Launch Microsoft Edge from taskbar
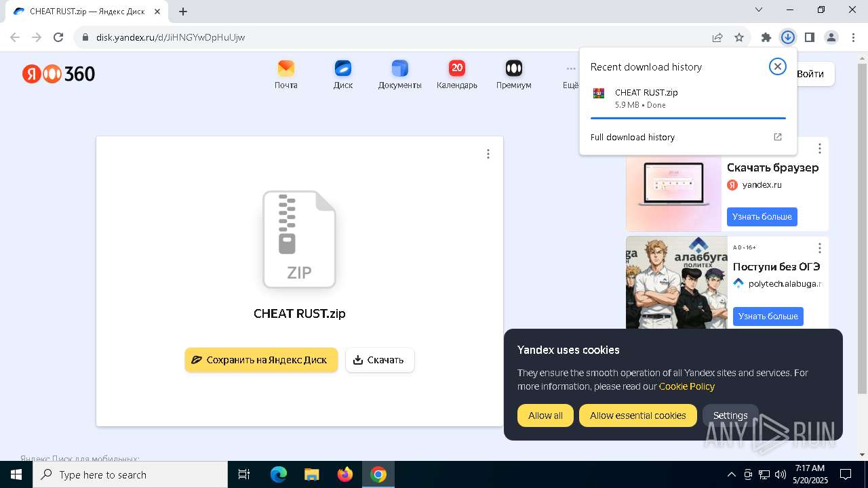Image resolution: width=868 pixels, height=488 pixels. [x=279, y=474]
